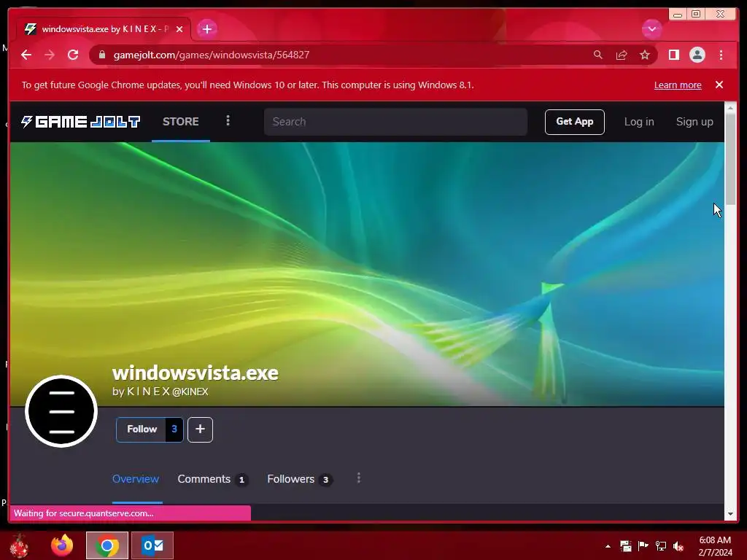Open Chrome three-dot menu
This screenshot has height=560, width=747.
[721, 55]
